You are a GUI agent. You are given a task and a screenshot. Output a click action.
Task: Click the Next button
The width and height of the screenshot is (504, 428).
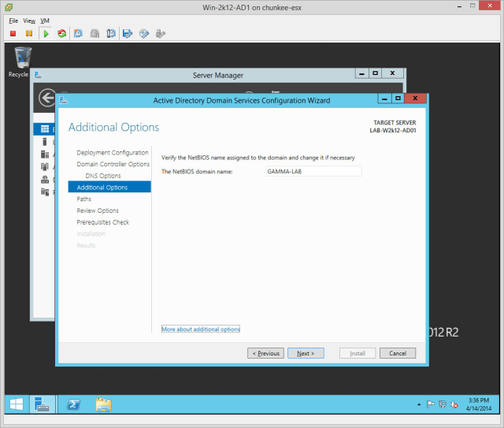306,353
